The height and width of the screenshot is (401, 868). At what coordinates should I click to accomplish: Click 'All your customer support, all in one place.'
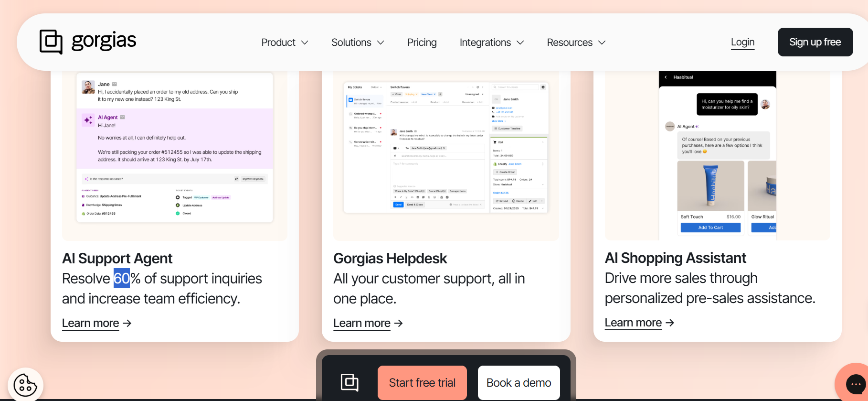coord(429,289)
